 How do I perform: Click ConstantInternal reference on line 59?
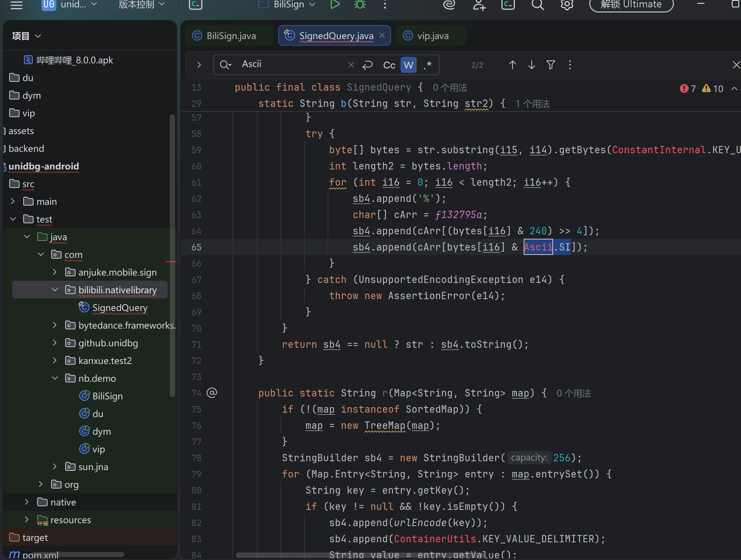[x=659, y=150]
